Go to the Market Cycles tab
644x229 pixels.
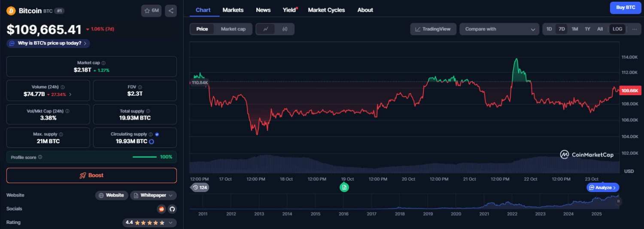pos(326,10)
